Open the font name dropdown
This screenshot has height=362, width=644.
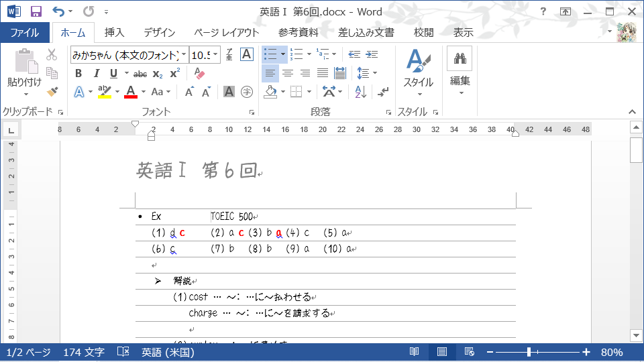pos(184,55)
